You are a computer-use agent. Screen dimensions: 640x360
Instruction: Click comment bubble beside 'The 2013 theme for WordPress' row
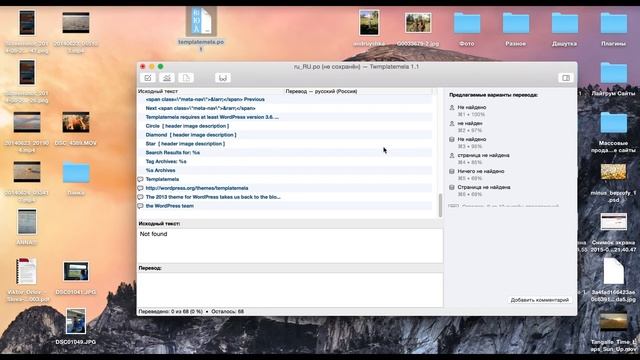click(140, 197)
